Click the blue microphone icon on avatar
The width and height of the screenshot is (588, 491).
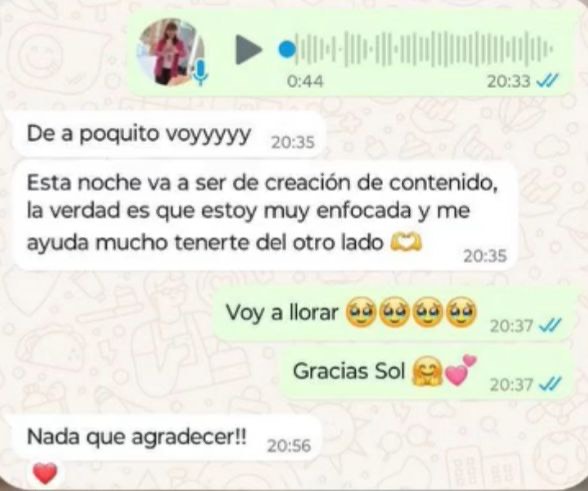pyautogui.click(x=201, y=73)
